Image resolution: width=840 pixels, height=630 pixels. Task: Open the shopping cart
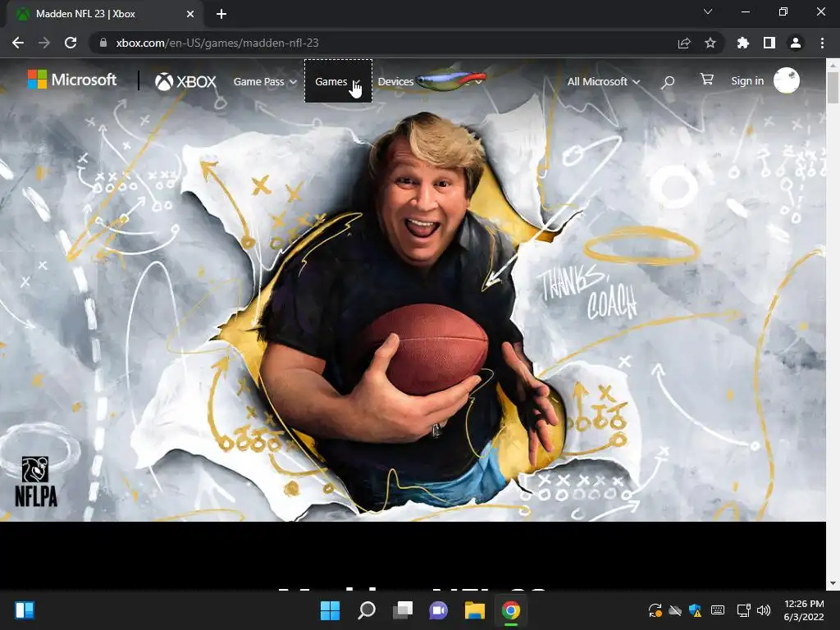(x=706, y=80)
